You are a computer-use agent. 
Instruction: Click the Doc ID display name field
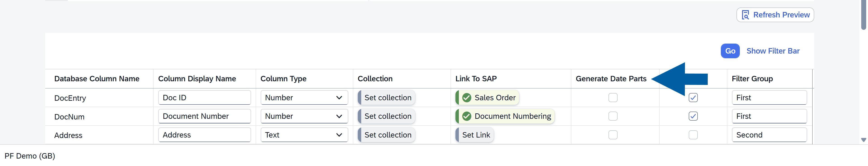pyautogui.click(x=204, y=98)
